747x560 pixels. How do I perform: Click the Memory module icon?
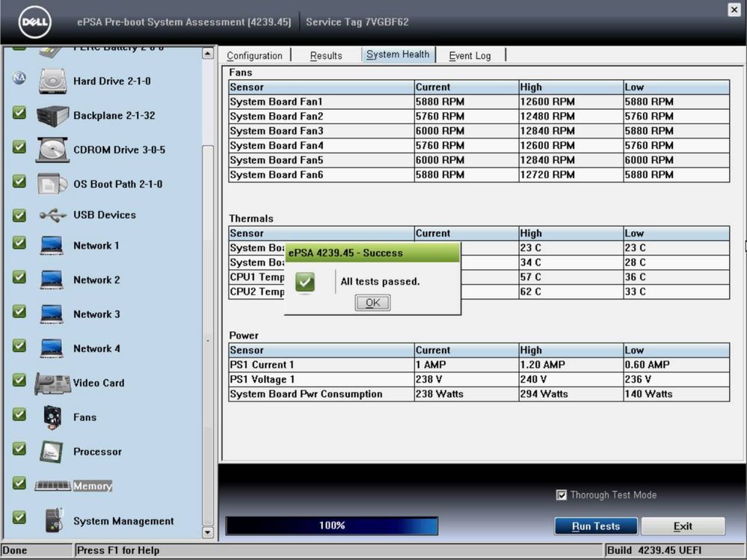pos(52,486)
